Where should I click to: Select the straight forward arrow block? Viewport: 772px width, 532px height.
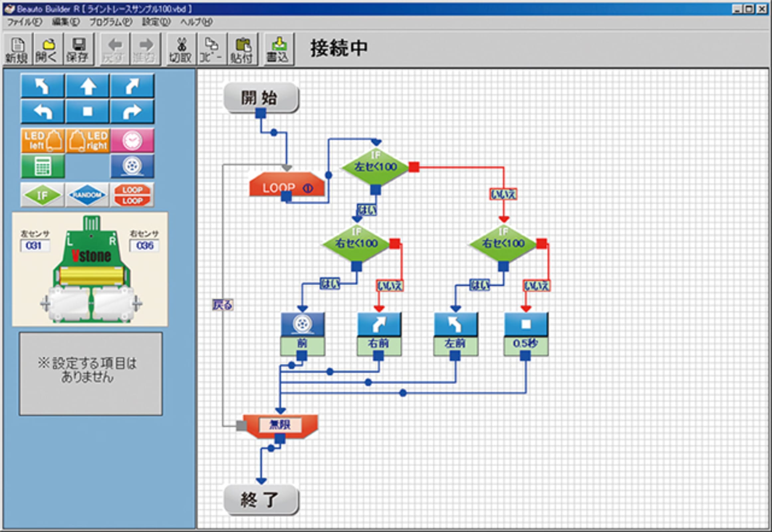click(87, 86)
